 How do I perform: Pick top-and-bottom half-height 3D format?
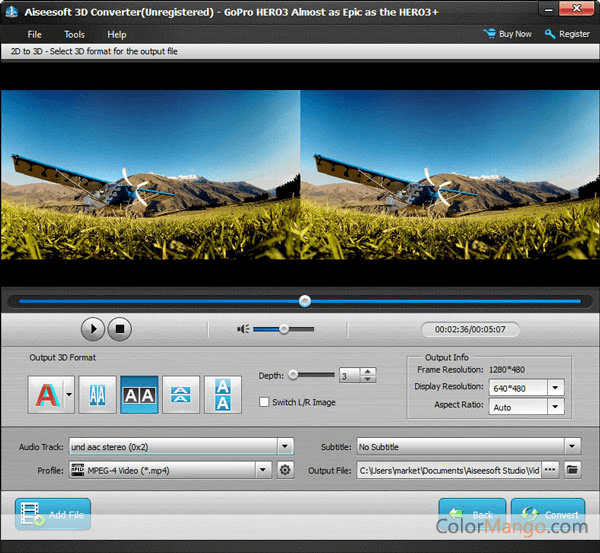[x=181, y=395]
